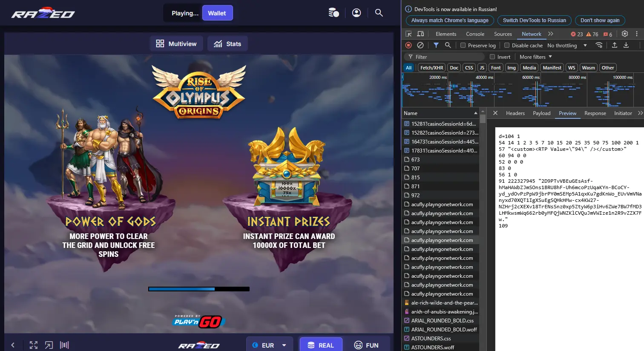The image size is (644, 351).
Task: Toggle theater mode bars icon
Action: pos(64,345)
